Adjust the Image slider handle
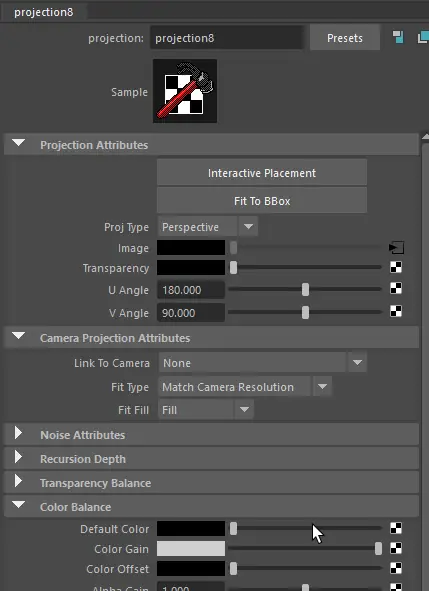429x591 pixels. tap(233, 247)
